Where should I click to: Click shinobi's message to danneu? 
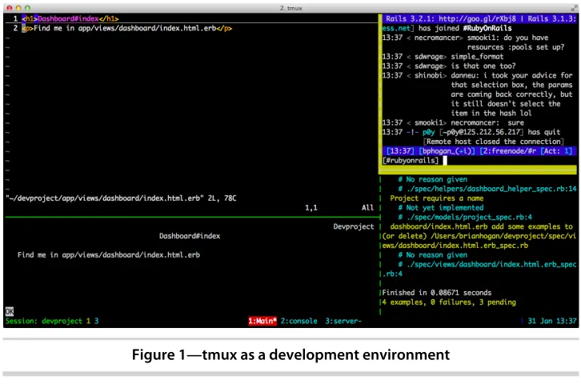[x=511, y=94]
